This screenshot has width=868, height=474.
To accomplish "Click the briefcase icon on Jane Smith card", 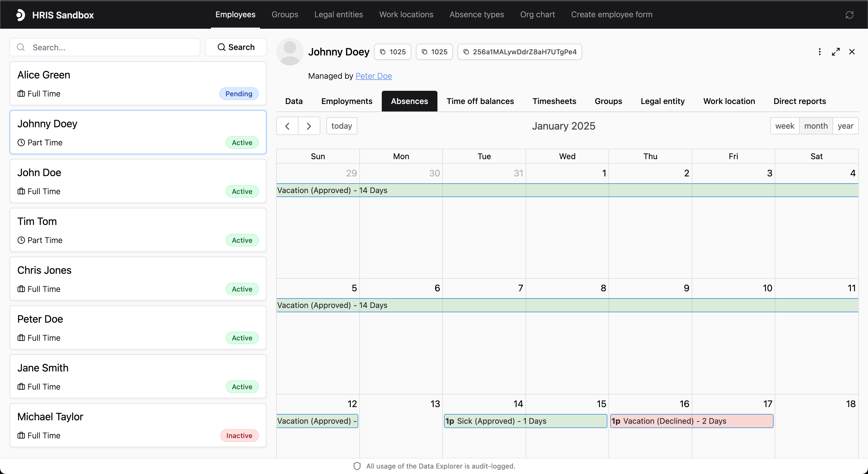I will point(21,387).
